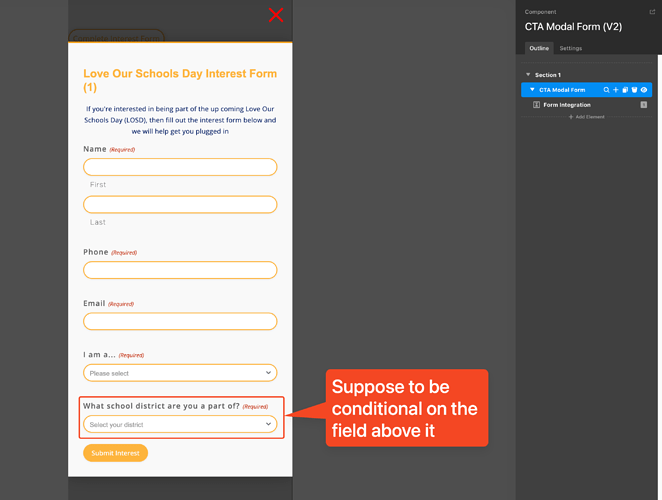Open component in new window icon
The height and width of the screenshot is (500, 662).
652,12
